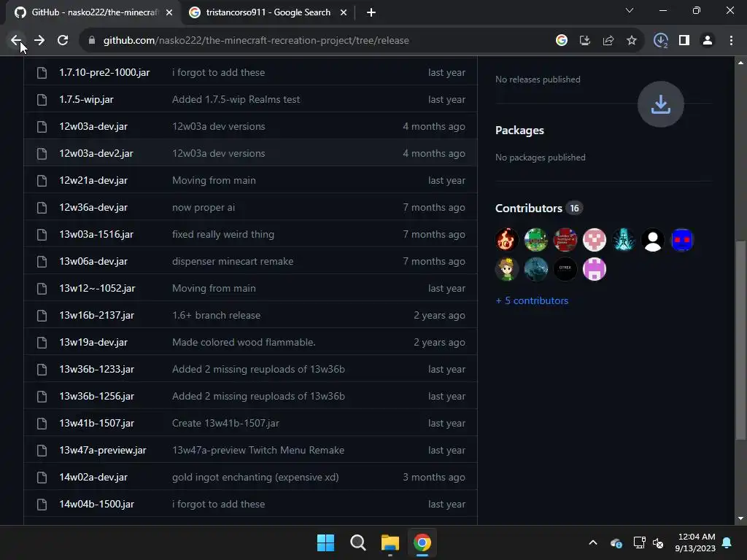Open file 12w21a-dev.jar
The height and width of the screenshot is (560, 747).
pos(93,181)
